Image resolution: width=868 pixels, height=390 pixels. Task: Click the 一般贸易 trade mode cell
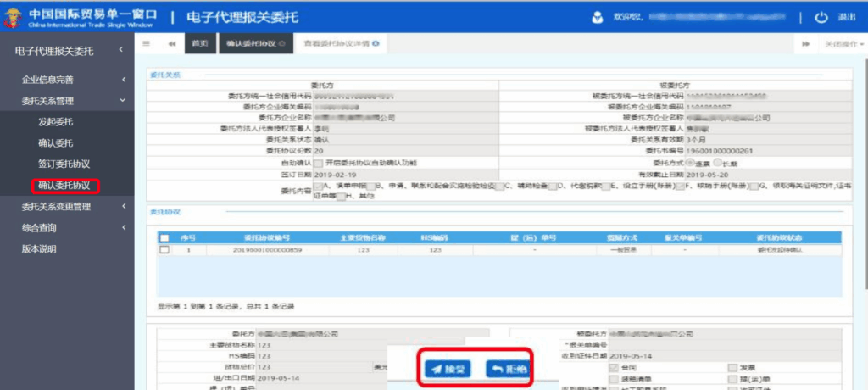(624, 250)
